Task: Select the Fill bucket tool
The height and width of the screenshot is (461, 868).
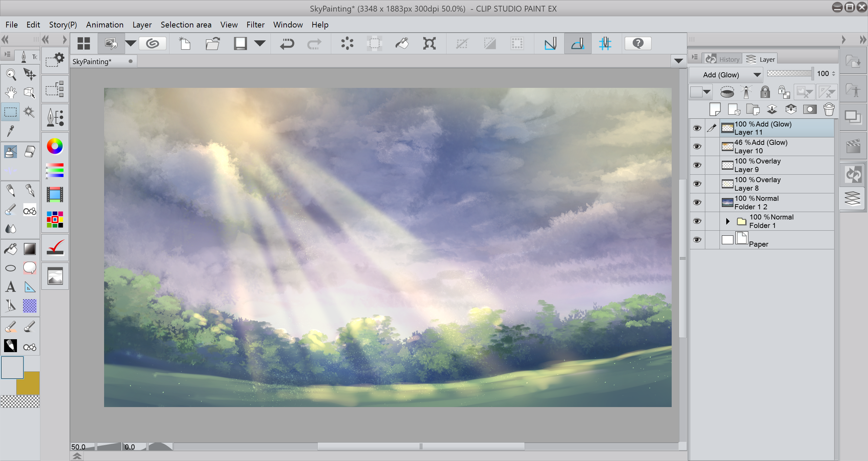Action: coord(11,249)
